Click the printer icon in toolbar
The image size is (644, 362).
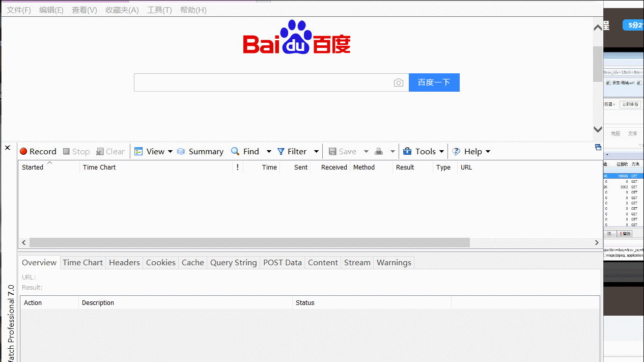379,151
